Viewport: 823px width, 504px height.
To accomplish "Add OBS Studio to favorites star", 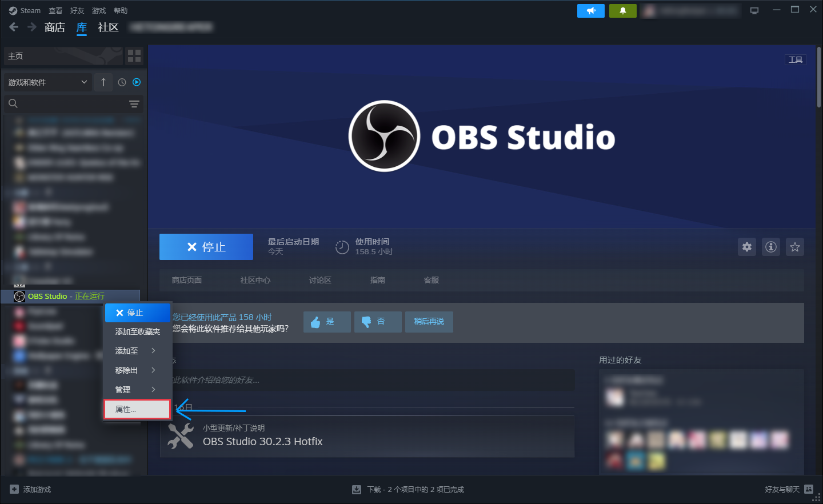I will click(x=794, y=247).
